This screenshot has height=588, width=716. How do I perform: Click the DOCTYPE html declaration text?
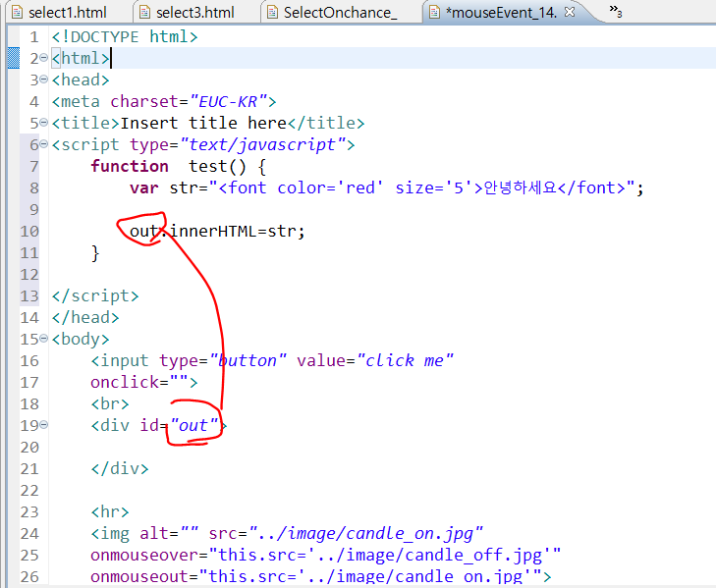coord(125,36)
